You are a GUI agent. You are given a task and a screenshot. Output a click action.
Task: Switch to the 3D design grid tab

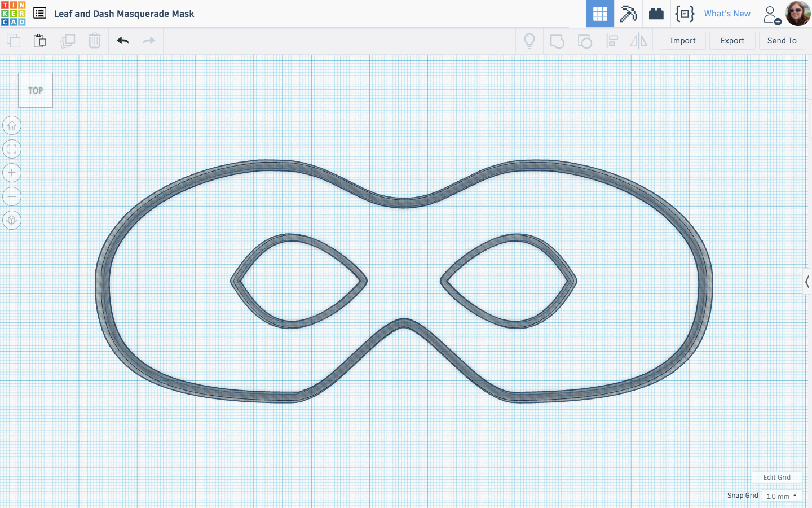600,14
